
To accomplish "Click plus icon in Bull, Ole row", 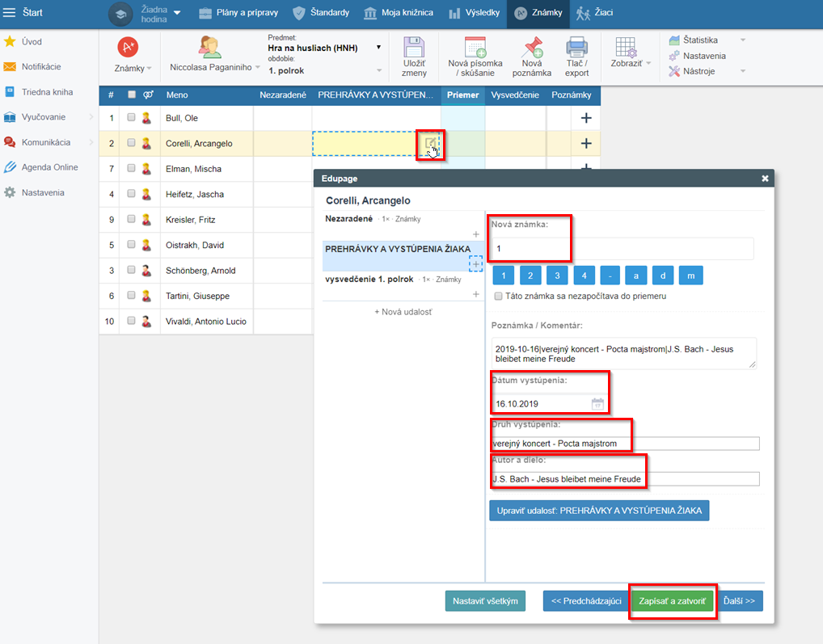I will [586, 118].
